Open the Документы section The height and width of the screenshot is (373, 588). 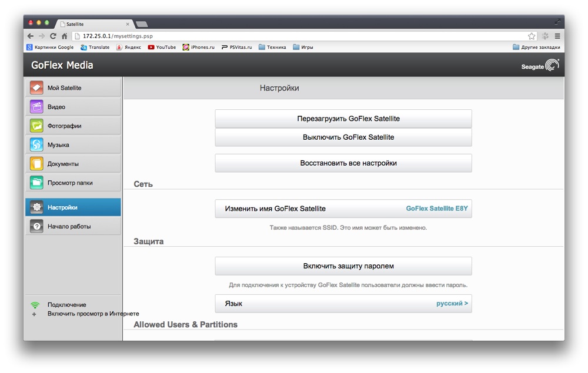tap(73, 164)
